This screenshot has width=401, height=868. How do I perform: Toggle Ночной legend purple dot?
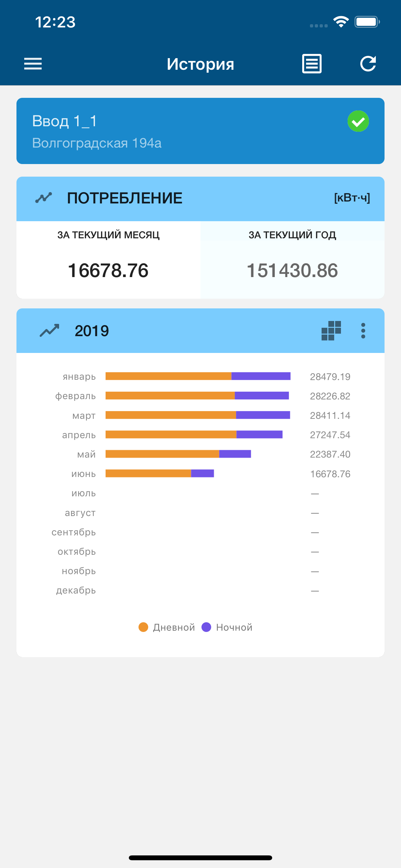click(x=206, y=627)
